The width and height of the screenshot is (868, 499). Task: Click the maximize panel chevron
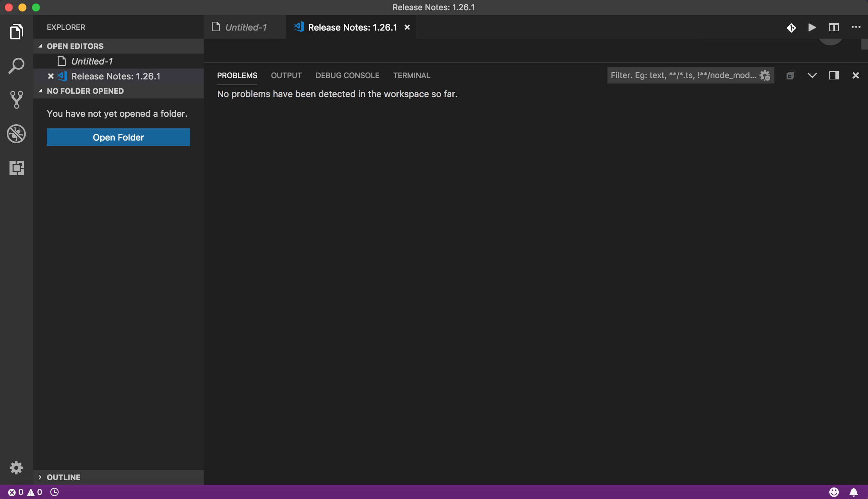click(812, 75)
